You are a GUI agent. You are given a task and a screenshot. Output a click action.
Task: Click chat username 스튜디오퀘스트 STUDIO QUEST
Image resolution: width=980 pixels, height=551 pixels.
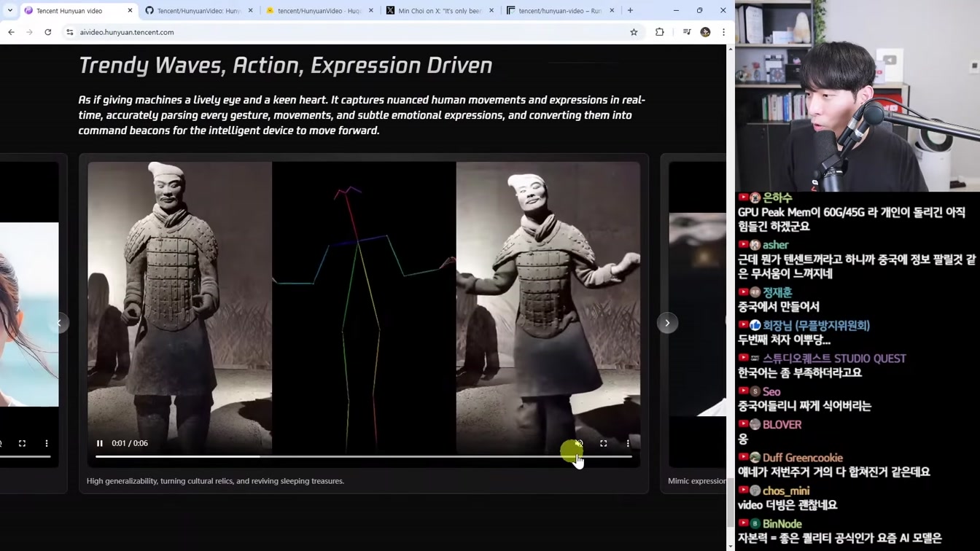pyautogui.click(x=834, y=359)
